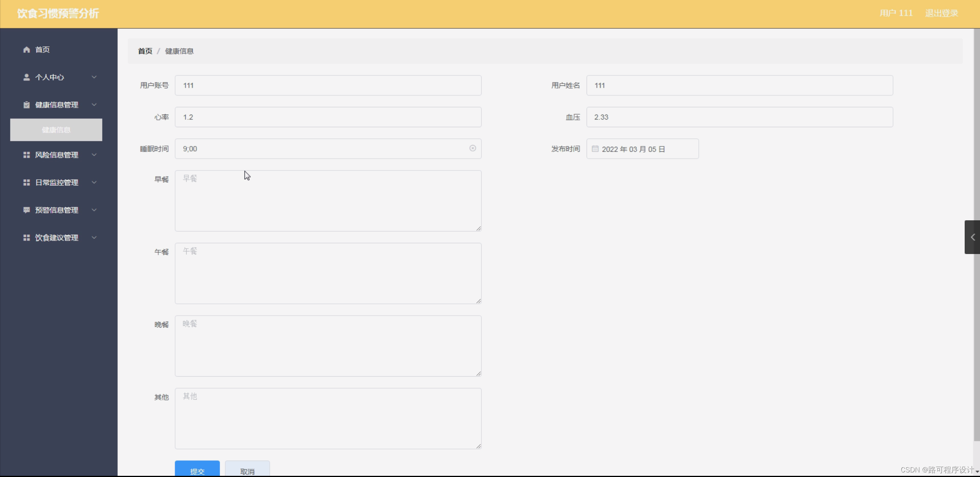Clear the 睡眠时间 field using the × icon
980x477 pixels.
click(x=473, y=149)
